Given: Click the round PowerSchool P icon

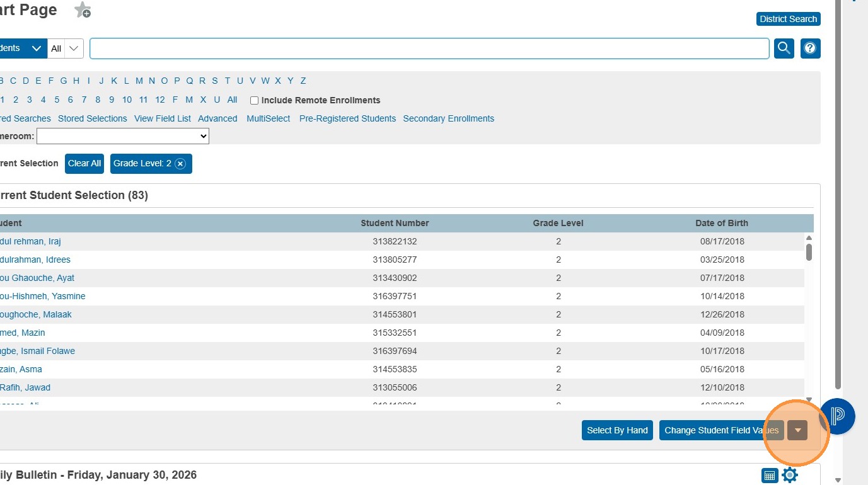Looking at the screenshot, I should click(x=838, y=416).
